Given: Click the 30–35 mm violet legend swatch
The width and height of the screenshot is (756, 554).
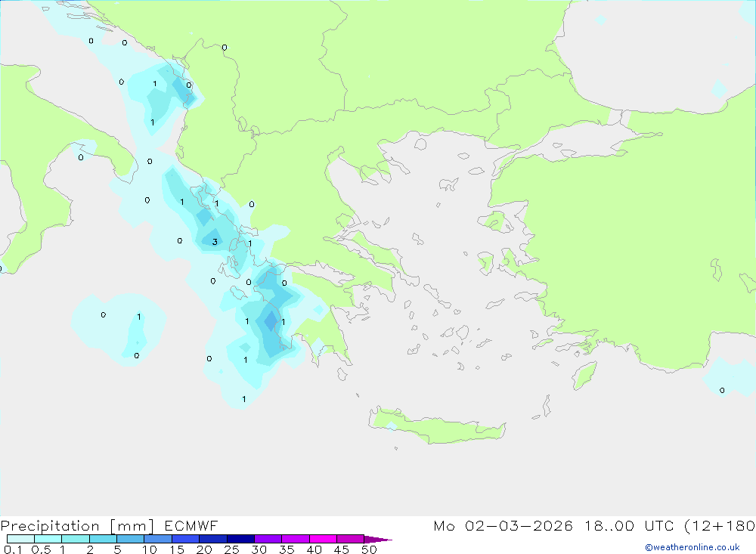Looking at the screenshot, I should click(268, 539).
